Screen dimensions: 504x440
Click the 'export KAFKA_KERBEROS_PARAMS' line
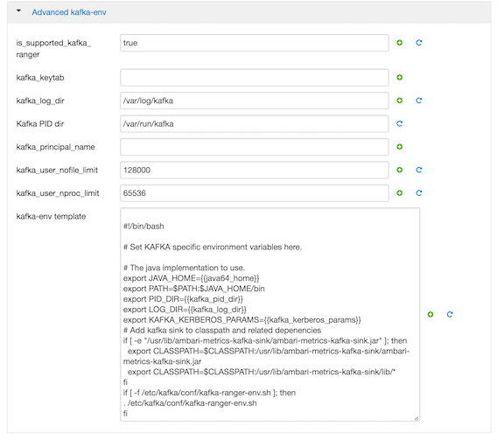[x=242, y=320]
